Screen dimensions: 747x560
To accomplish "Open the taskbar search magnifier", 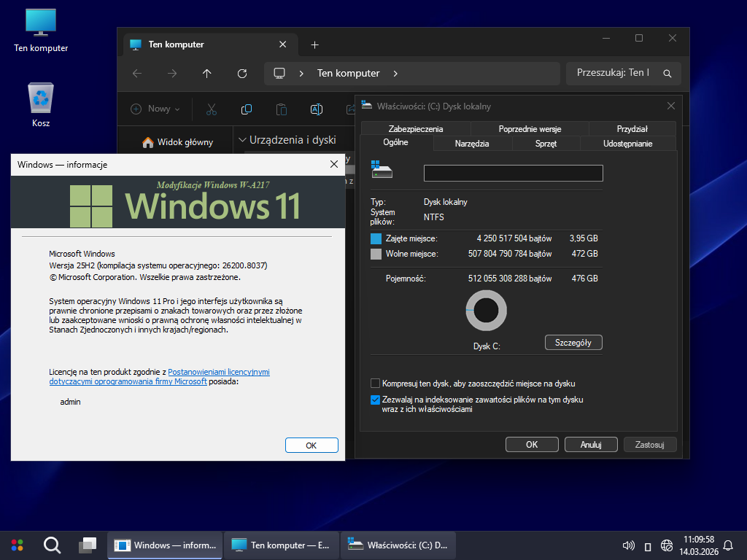I will (52, 545).
